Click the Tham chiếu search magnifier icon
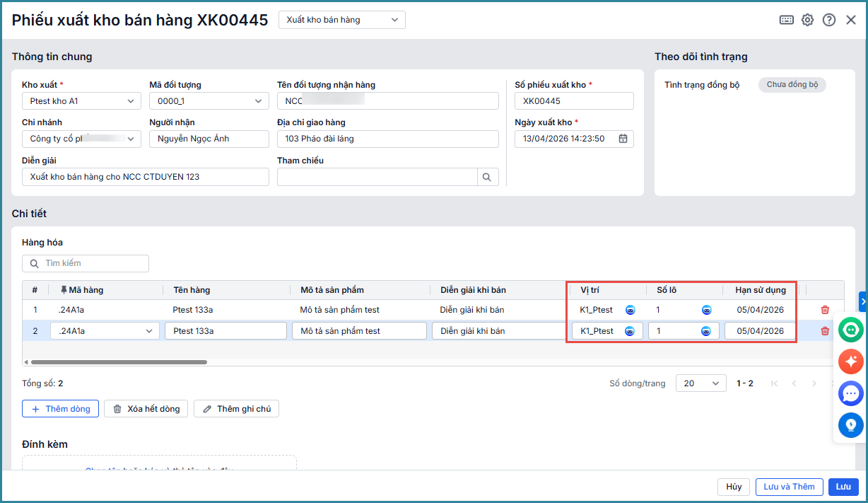The width and height of the screenshot is (868, 503). pyautogui.click(x=487, y=177)
